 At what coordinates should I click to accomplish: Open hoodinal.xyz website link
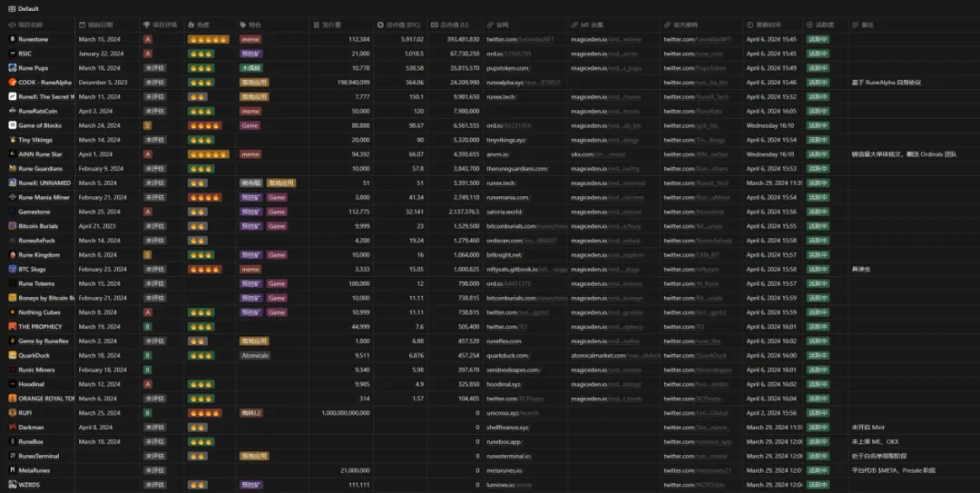point(504,385)
